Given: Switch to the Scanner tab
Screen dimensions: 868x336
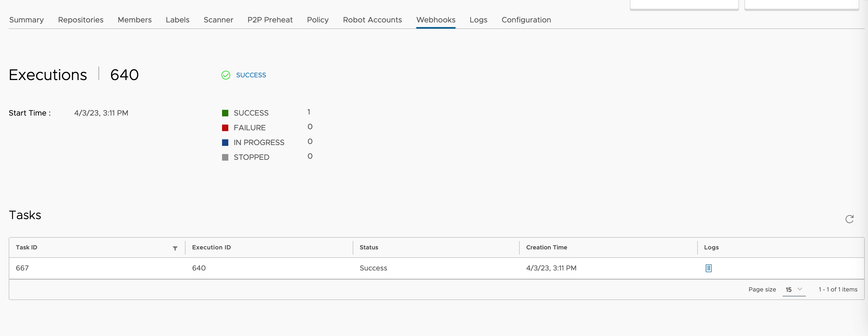Looking at the screenshot, I should pyautogui.click(x=218, y=20).
